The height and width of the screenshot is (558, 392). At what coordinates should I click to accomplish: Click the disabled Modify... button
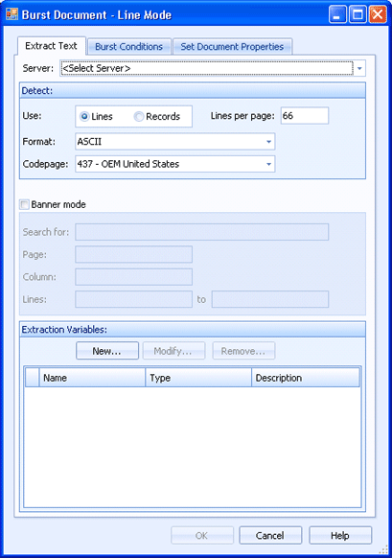(x=173, y=351)
